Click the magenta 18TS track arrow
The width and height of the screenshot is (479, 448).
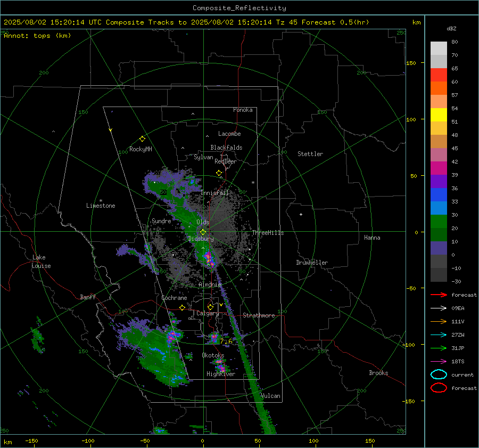pos(439,362)
